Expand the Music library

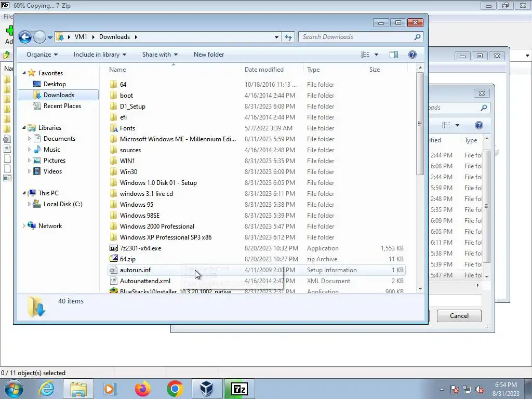29,149
